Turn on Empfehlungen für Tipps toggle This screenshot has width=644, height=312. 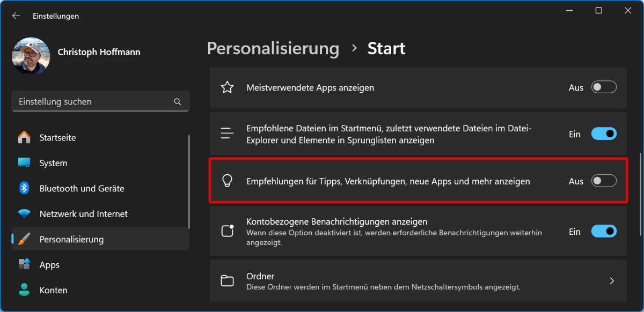coord(604,181)
